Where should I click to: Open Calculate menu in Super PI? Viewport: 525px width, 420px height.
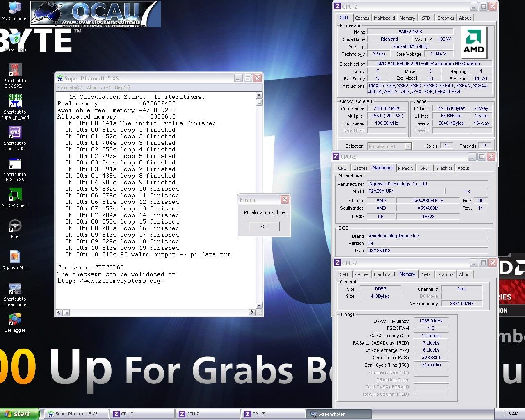click(70, 87)
